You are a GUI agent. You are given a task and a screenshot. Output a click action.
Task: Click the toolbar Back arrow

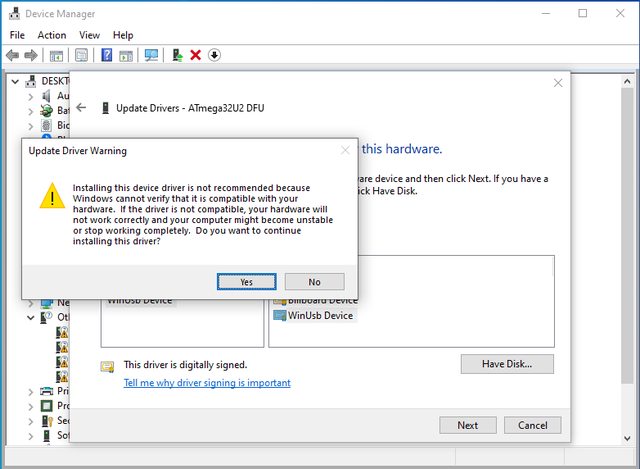(13, 55)
